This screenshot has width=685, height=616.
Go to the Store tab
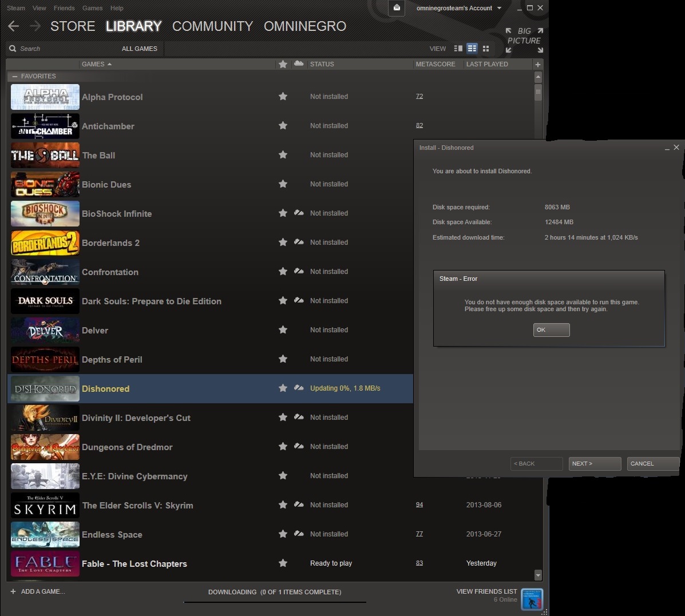pos(73,26)
